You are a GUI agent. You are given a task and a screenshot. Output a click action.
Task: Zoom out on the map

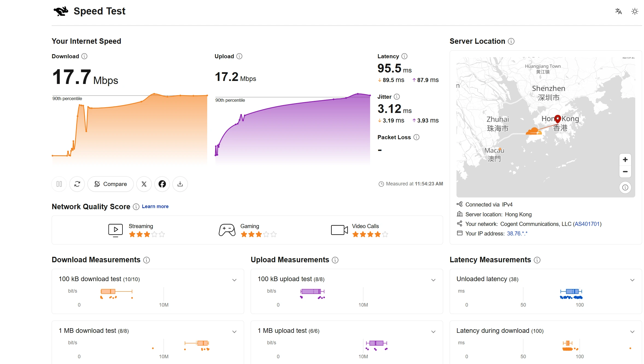pyautogui.click(x=625, y=172)
